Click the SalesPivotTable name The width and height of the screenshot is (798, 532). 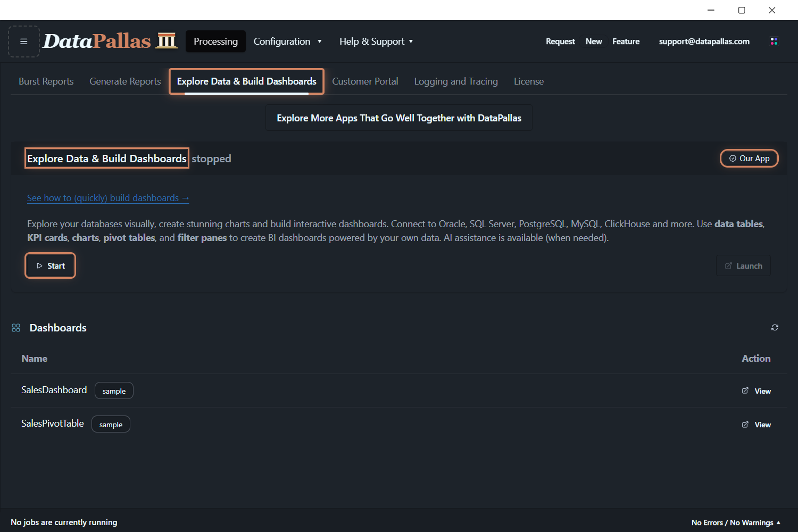click(53, 423)
